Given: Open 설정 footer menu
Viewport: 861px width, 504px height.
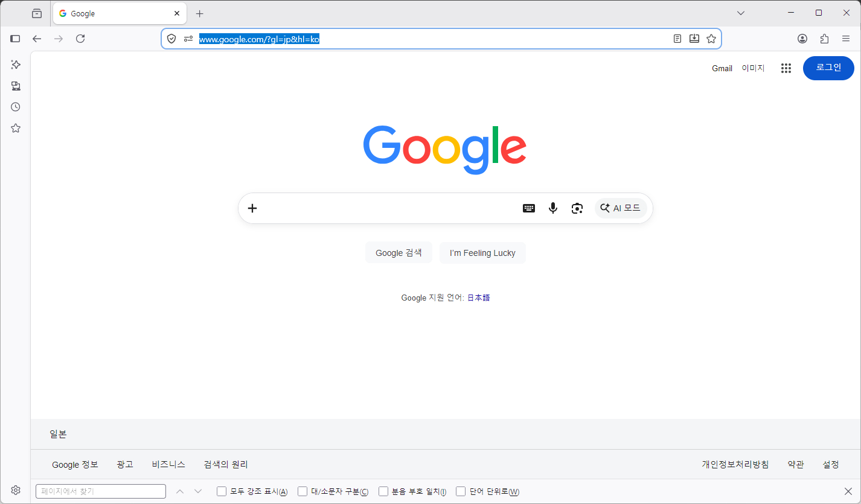Looking at the screenshot, I should pyautogui.click(x=831, y=464).
